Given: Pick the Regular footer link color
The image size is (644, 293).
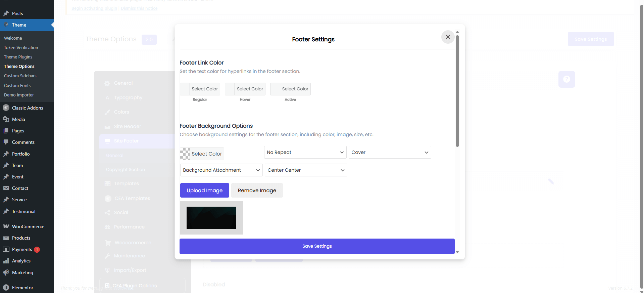Looking at the screenshot, I should (x=200, y=89).
